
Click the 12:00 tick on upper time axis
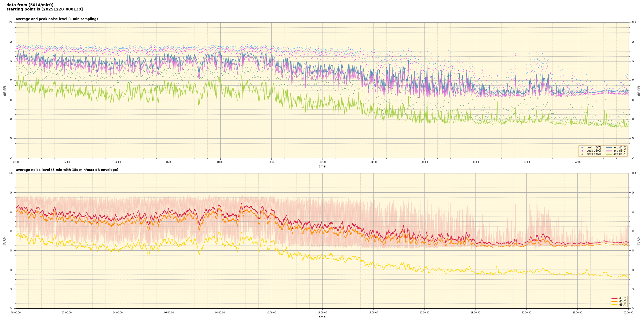322,162
